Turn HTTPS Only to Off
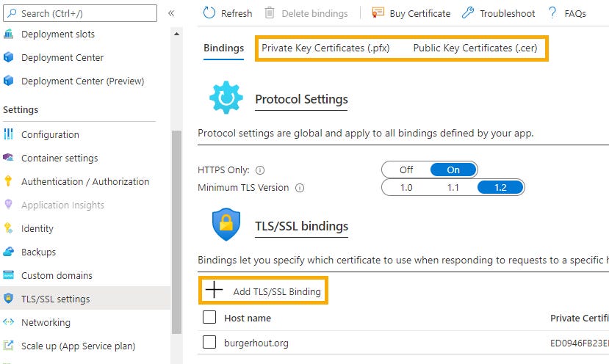 coord(406,170)
